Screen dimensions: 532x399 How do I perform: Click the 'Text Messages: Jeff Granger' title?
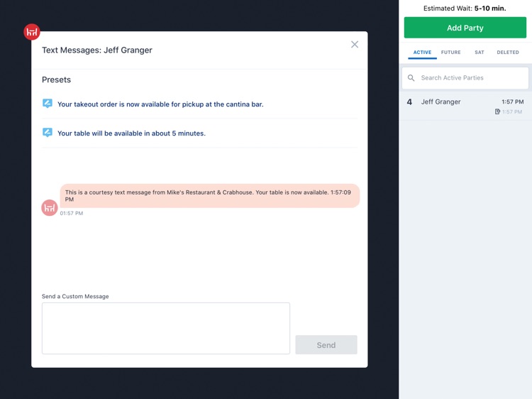pyautogui.click(x=97, y=50)
